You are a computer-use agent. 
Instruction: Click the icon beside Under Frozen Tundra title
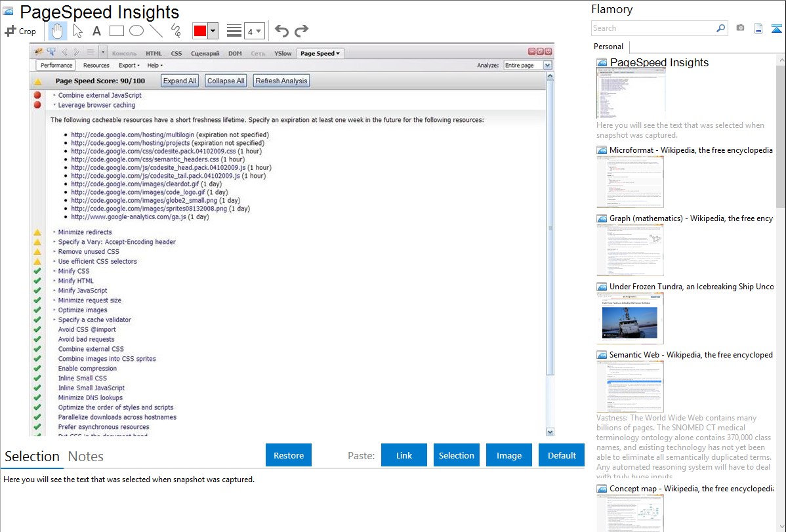pos(602,287)
